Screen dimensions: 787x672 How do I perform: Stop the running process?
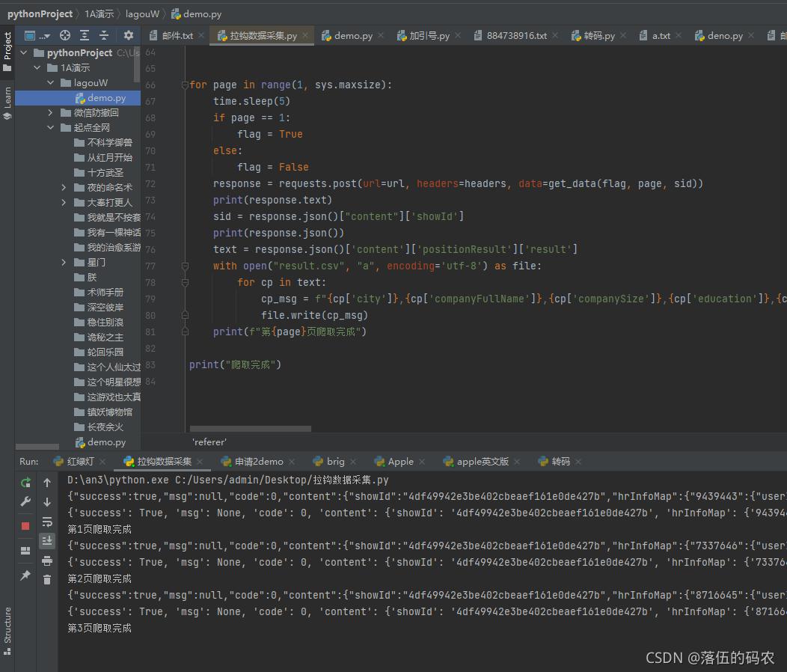pyautogui.click(x=26, y=524)
